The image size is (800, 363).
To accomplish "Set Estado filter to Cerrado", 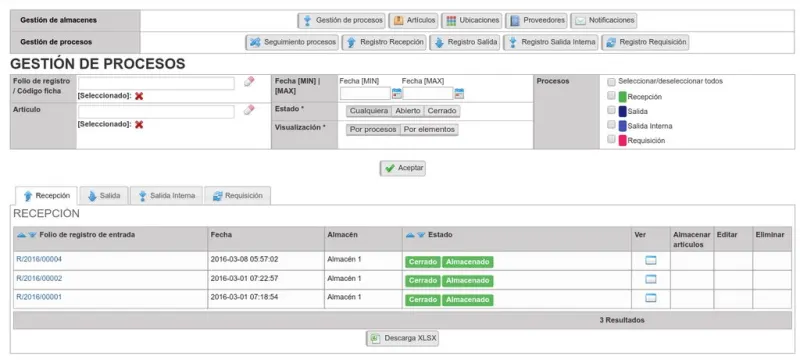I will tap(442, 111).
